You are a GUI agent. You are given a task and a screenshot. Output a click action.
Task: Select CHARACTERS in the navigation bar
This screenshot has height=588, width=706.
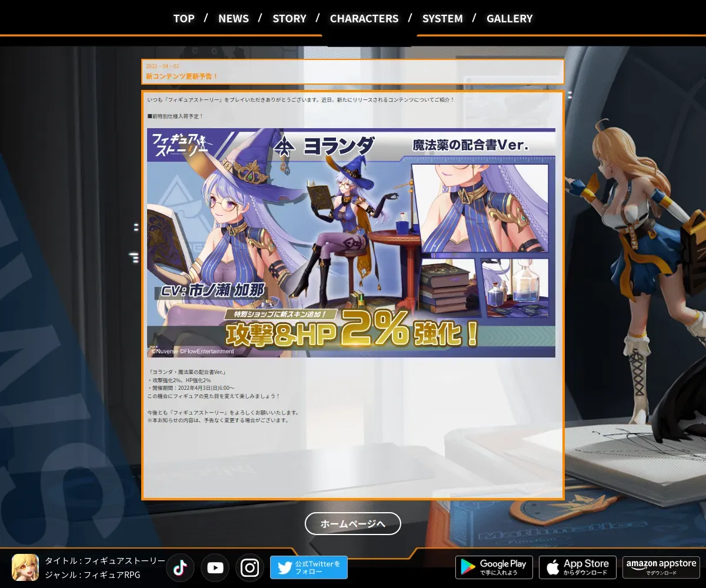coord(364,18)
